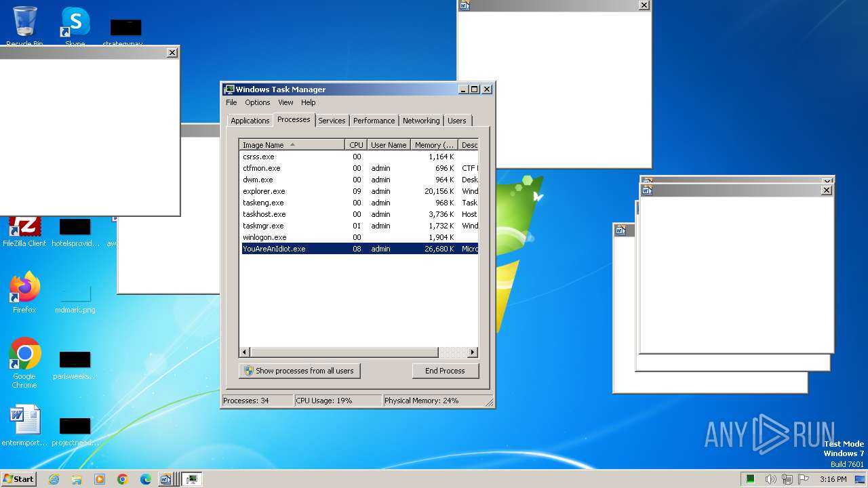Select the projectneed... desktop file

75,431
